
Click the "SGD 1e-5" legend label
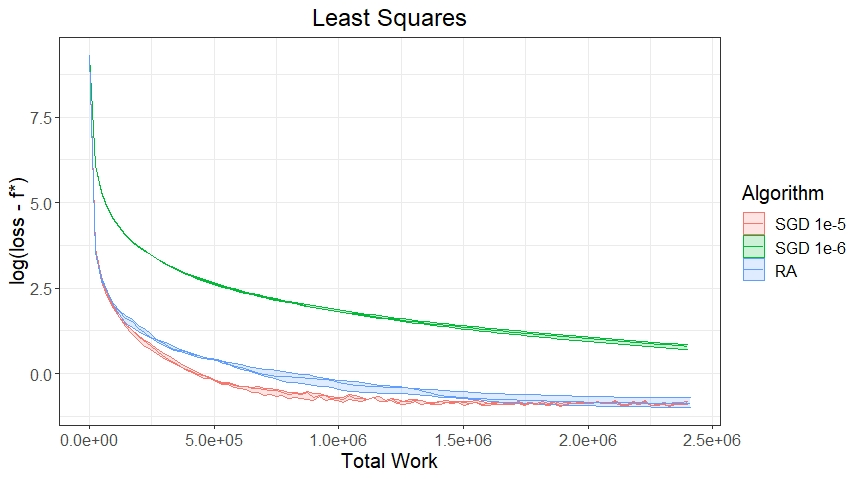coord(810,224)
